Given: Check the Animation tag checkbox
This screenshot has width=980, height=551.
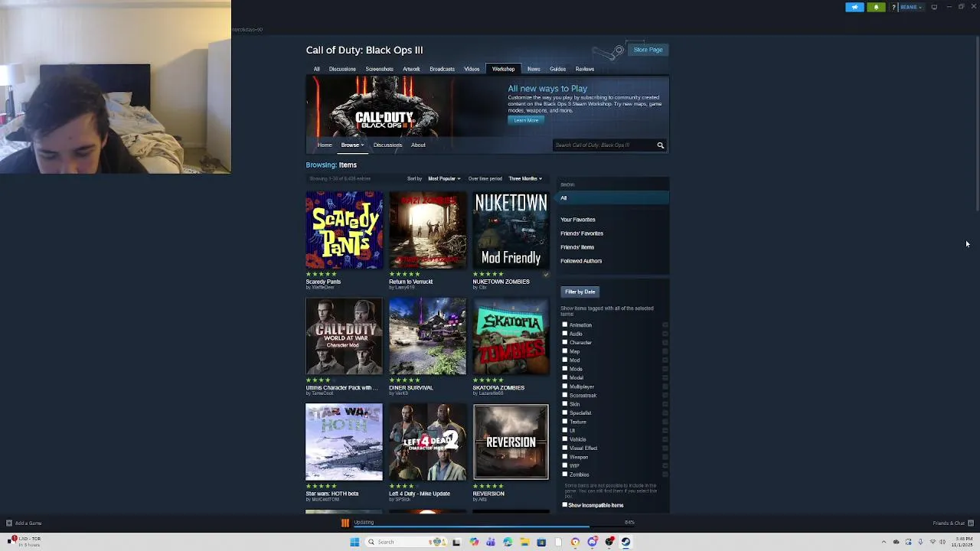Looking at the screenshot, I should (x=565, y=325).
